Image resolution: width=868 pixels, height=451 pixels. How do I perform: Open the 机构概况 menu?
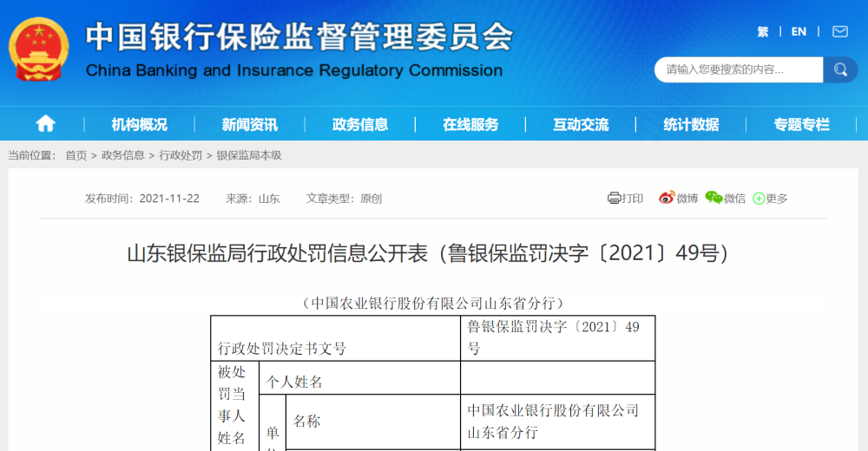click(139, 125)
